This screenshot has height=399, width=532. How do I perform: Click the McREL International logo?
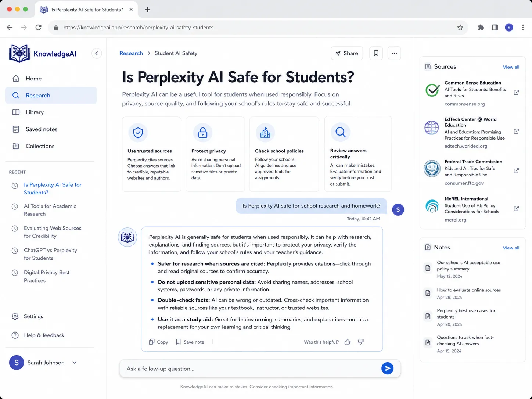point(432,206)
